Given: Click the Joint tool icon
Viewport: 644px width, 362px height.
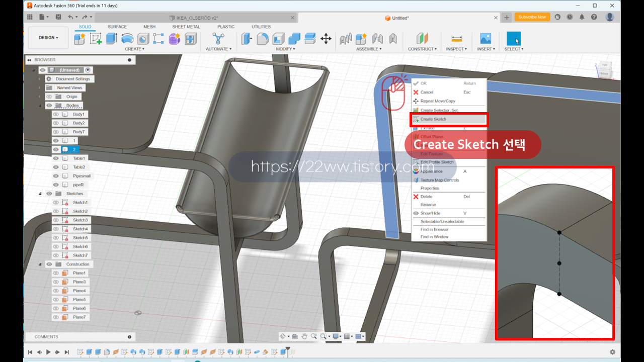Looking at the screenshot, I should pyautogui.click(x=377, y=39).
